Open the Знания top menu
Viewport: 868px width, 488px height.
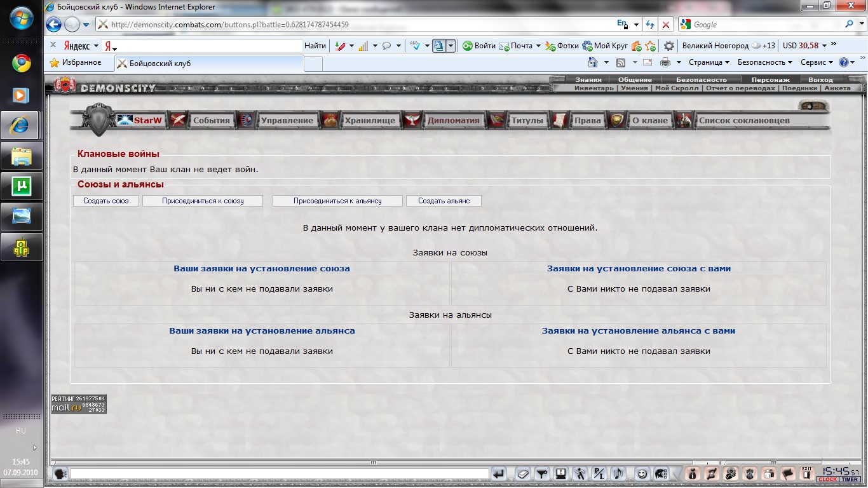coord(588,80)
